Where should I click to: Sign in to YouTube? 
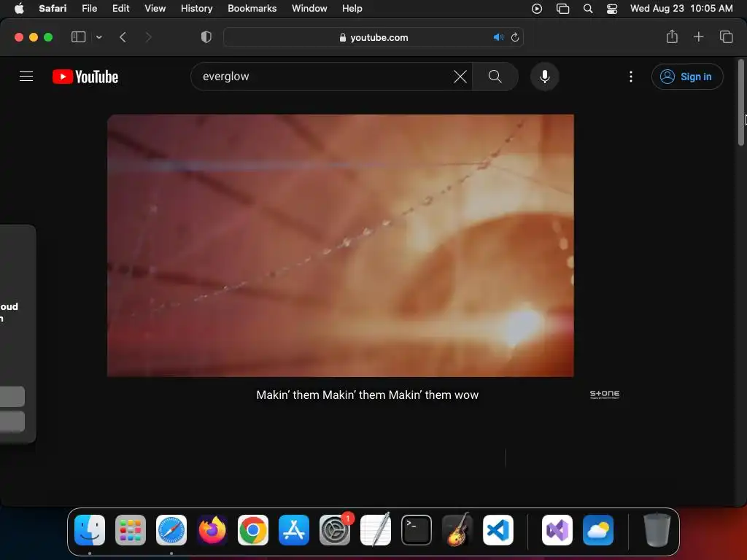click(687, 77)
